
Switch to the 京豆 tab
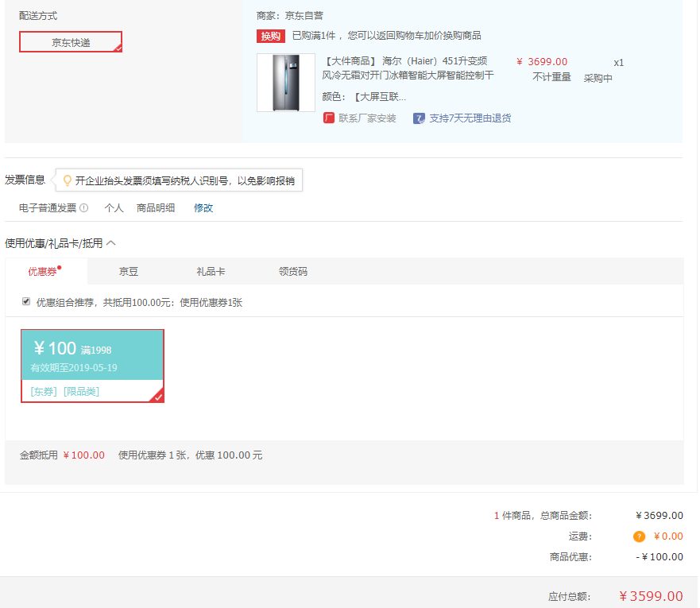coord(129,271)
